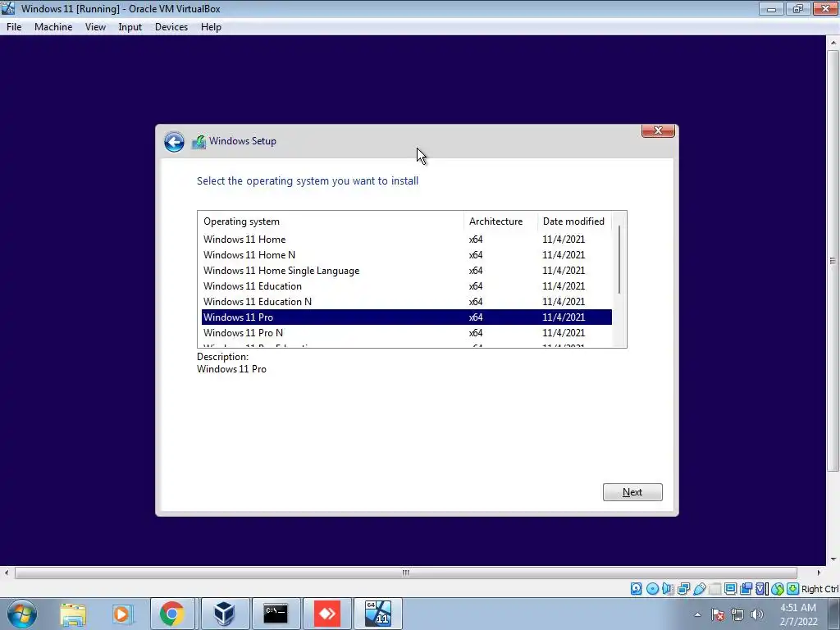The image size is (840, 630).
Task: Click the back arrow in Windows Setup
Action: coord(174,142)
